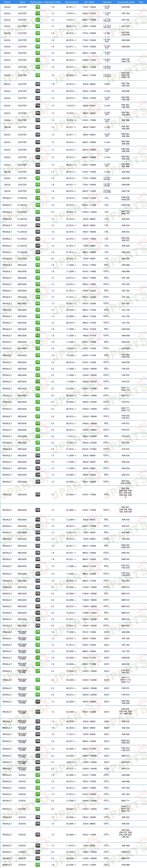Click fuel icon in Fluence 5AM 400 row
This screenshot has height=868, width=147.
pyautogui.click(x=38, y=258)
